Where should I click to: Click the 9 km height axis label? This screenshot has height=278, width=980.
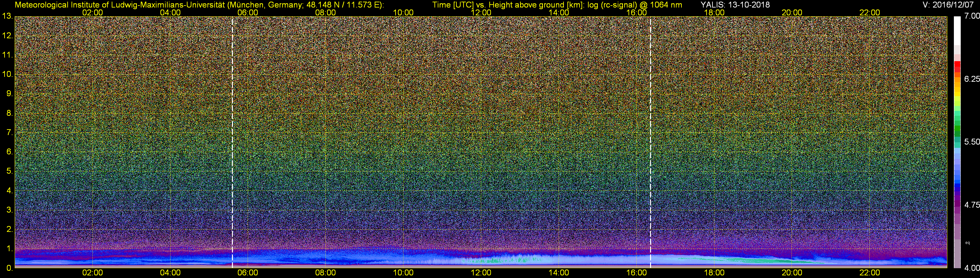click(x=9, y=94)
